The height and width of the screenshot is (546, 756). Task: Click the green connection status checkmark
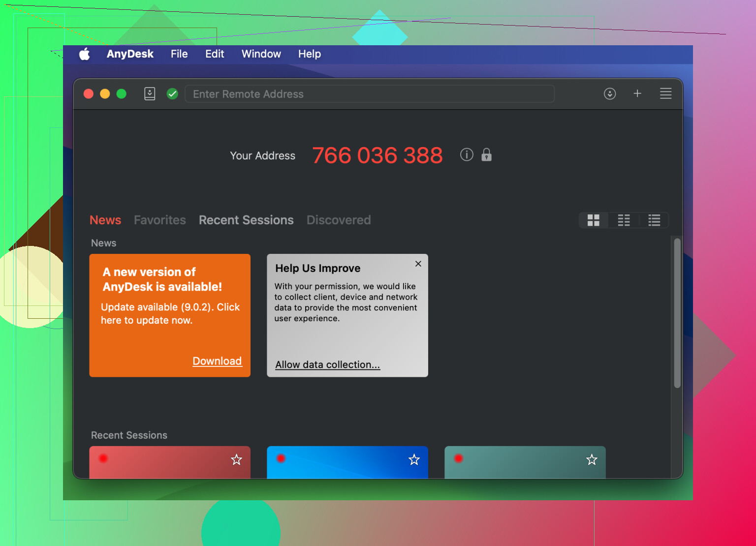(x=172, y=93)
